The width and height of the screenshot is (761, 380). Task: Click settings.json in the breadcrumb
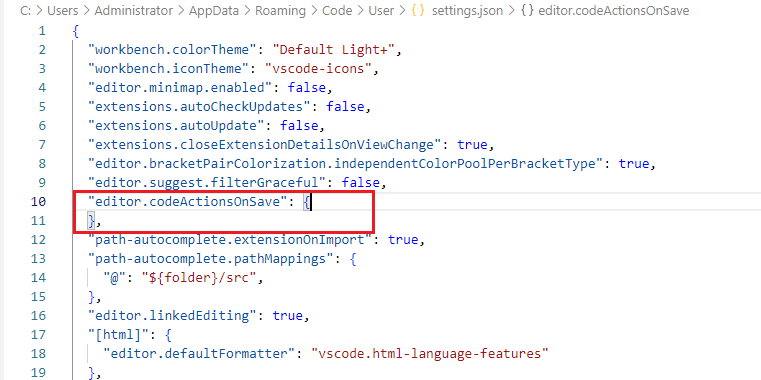467,11
